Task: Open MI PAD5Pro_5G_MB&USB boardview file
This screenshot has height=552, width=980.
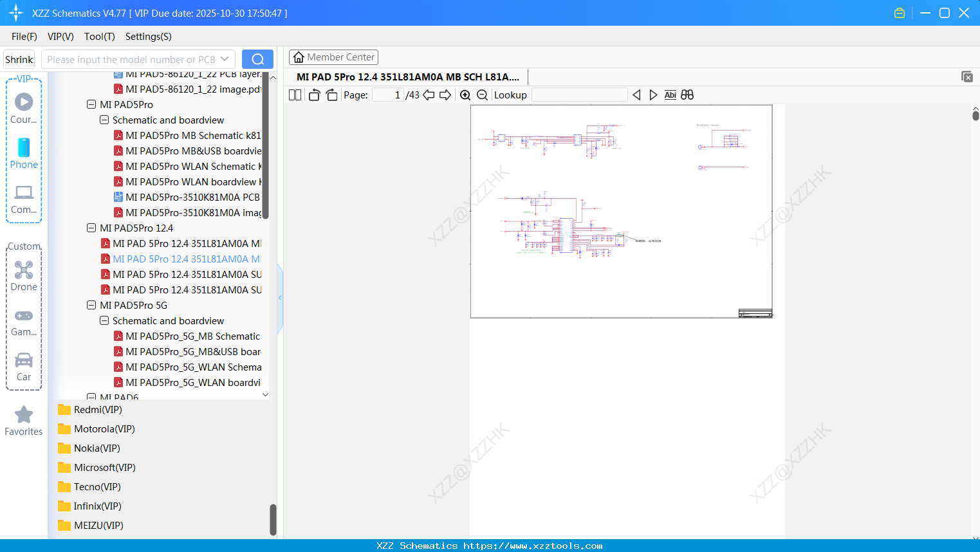Action: coord(187,351)
